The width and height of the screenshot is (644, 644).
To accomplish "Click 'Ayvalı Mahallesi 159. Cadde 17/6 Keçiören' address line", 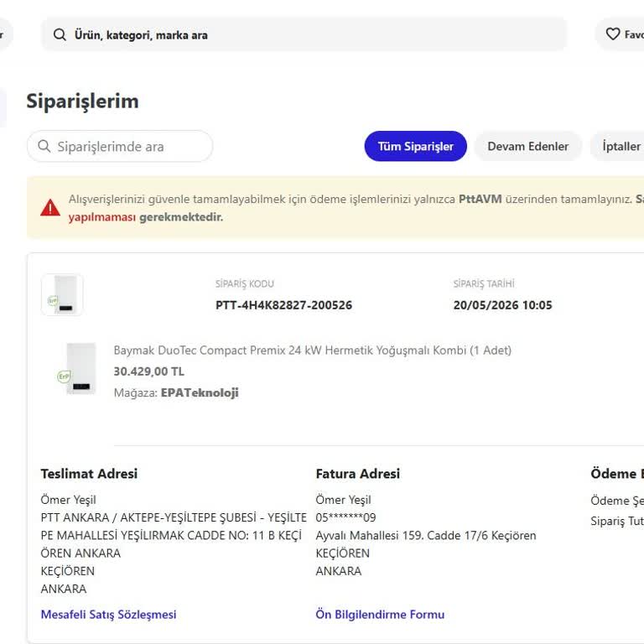I will (425, 536).
